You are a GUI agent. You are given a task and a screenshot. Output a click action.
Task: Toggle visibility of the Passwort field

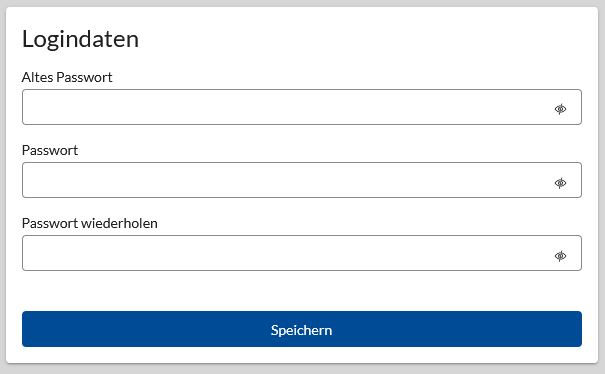(x=560, y=183)
